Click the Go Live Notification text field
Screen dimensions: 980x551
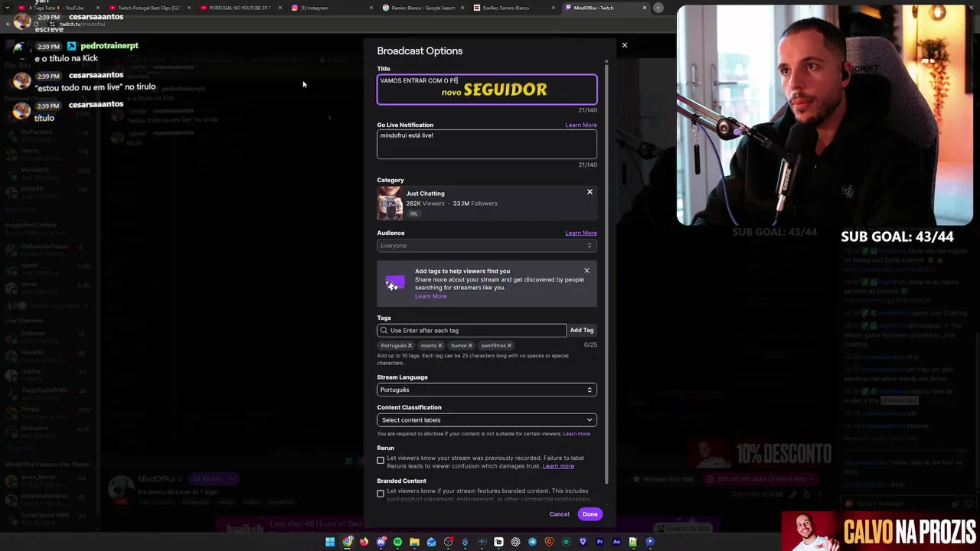[x=486, y=144]
